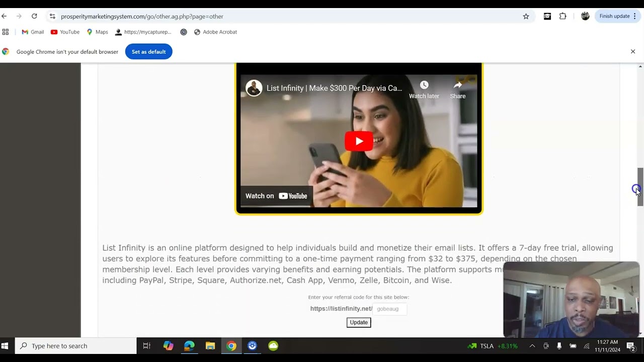Viewport: 644px width, 362px height.
Task: Open Copilot from the taskbar
Action: [x=168, y=346]
